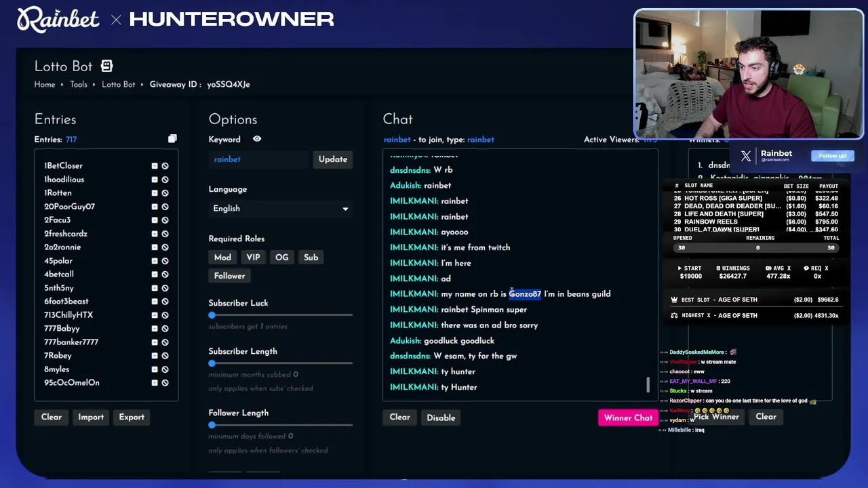Open the Language dropdown showing English
Screen dimensions: 868x488
click(281, 209)
